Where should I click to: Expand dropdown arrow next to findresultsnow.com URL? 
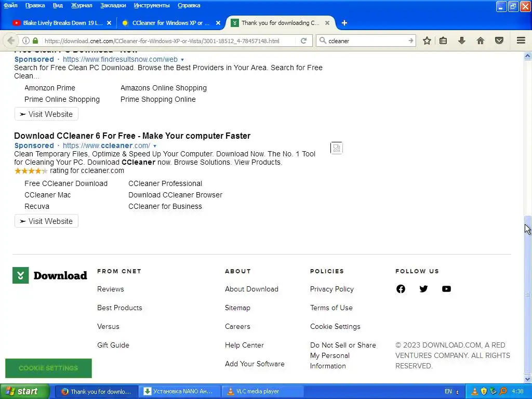coord(182,60)
